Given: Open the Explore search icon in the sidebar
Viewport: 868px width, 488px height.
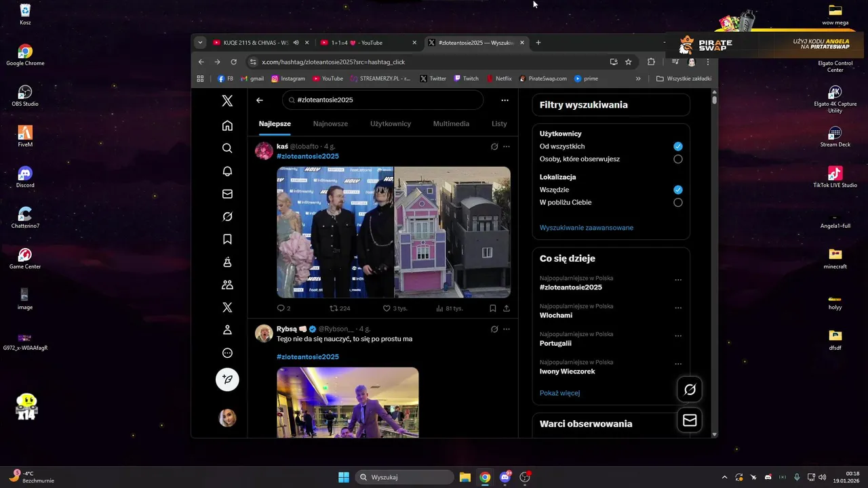Looking at the screenshot, I should pos(227,148).
